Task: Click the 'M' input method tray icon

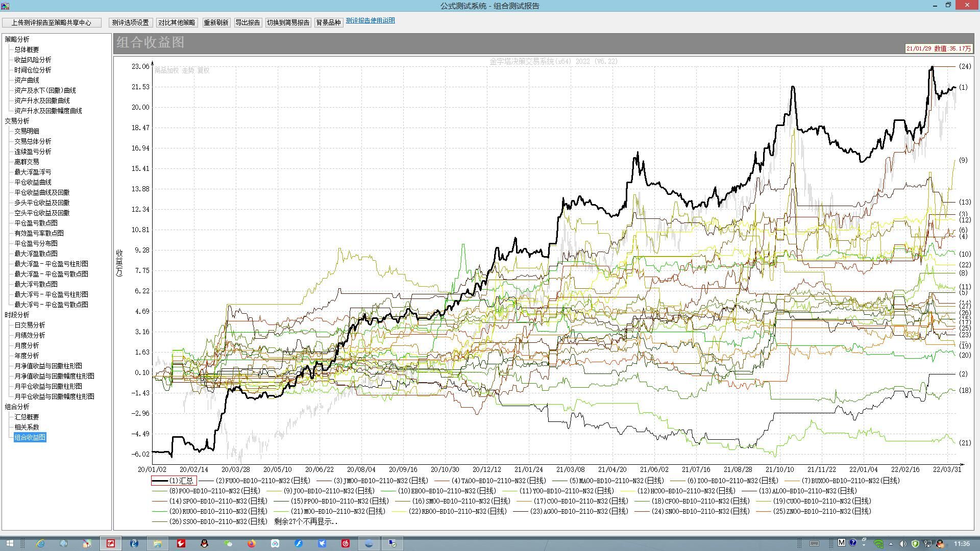Action: click(x=842, y=543)
